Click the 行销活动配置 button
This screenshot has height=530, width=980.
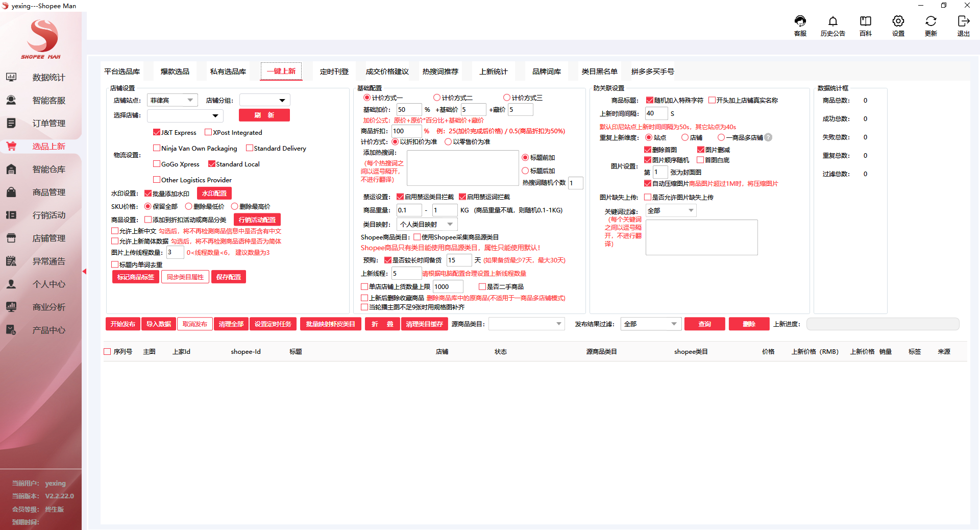click(x=257, y=220)
